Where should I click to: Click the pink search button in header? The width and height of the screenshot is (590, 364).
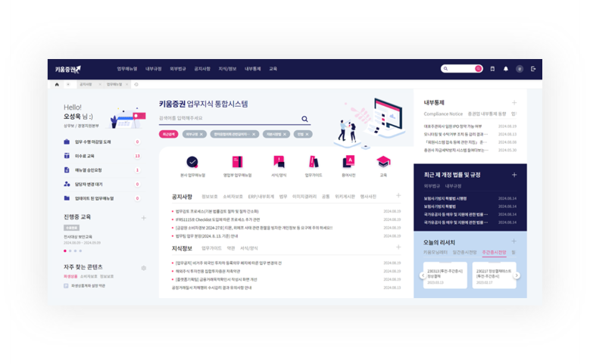pos(478,69)
